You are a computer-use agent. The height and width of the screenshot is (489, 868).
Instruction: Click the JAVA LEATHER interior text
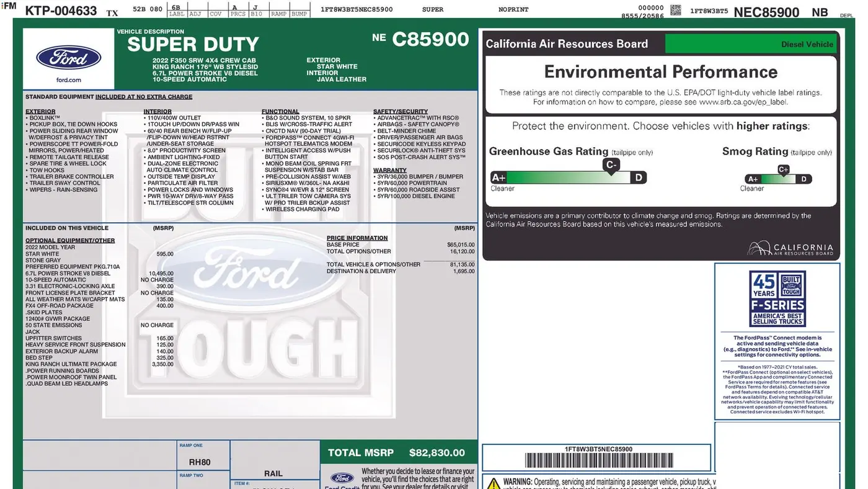342,79
